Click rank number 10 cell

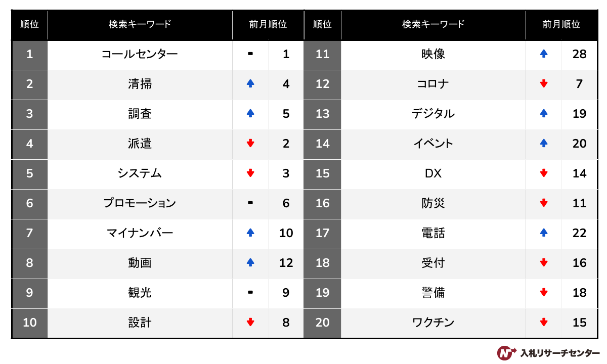click(29, 323)
